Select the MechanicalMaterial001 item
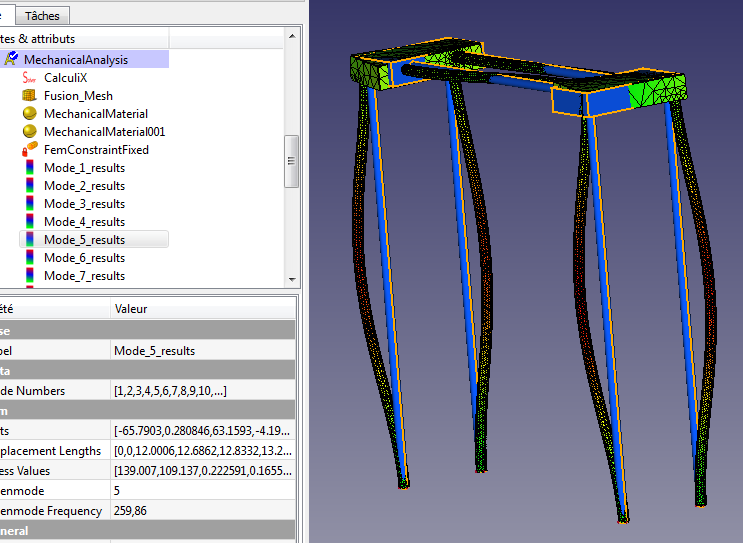 104,132
